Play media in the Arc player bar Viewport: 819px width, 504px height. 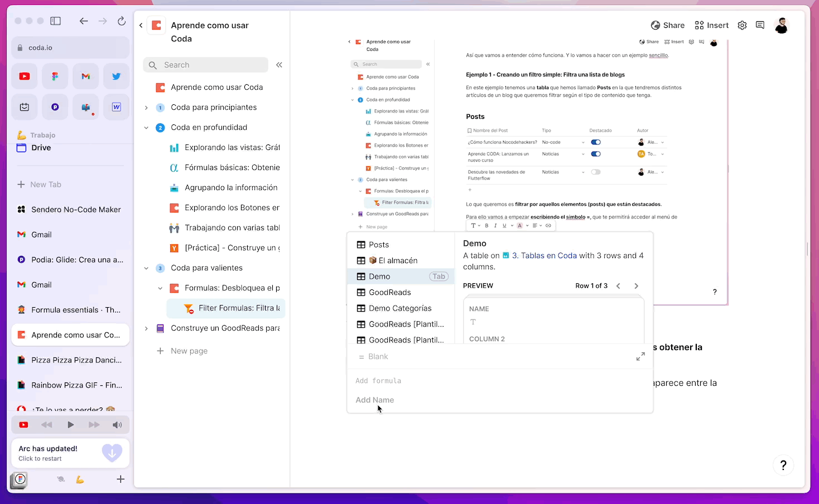coord(70,425)
